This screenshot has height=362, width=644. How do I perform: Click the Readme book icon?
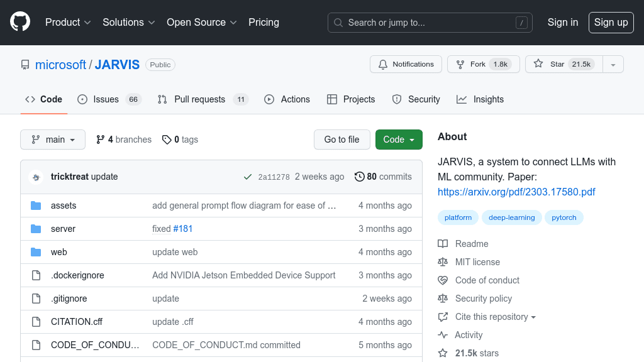tap(445, 244)
